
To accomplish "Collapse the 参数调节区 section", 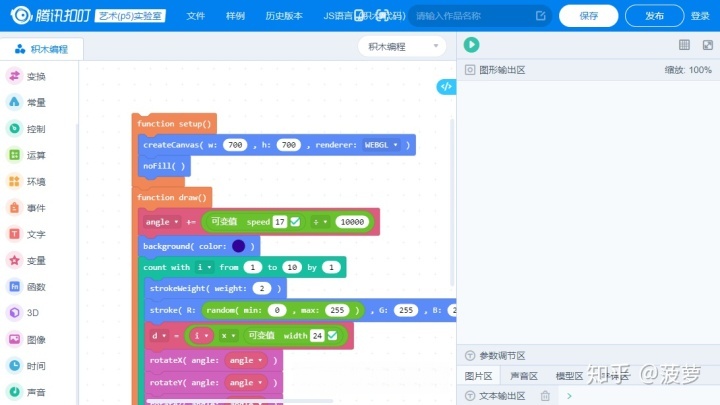I will [x=470, y=355].
